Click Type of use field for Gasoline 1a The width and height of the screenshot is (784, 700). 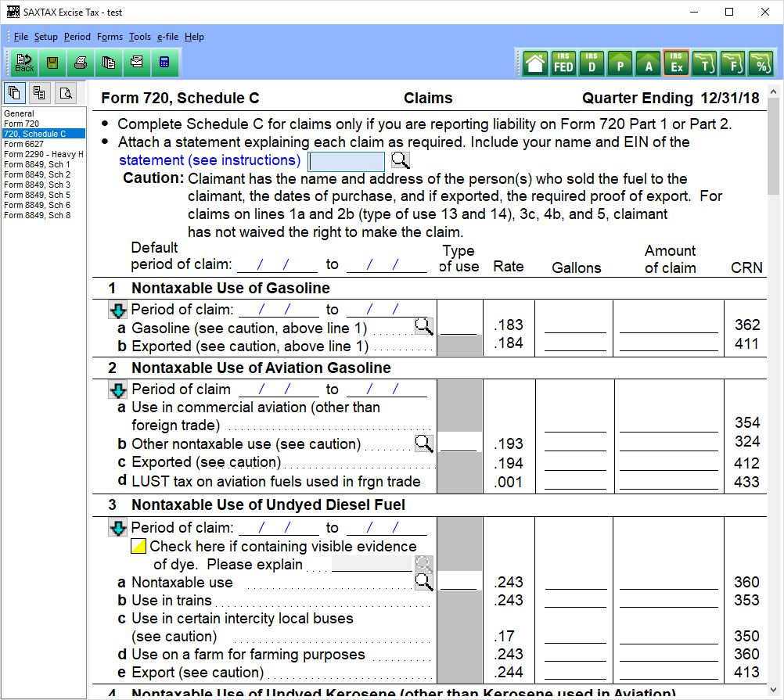click(x=459, y=326)
